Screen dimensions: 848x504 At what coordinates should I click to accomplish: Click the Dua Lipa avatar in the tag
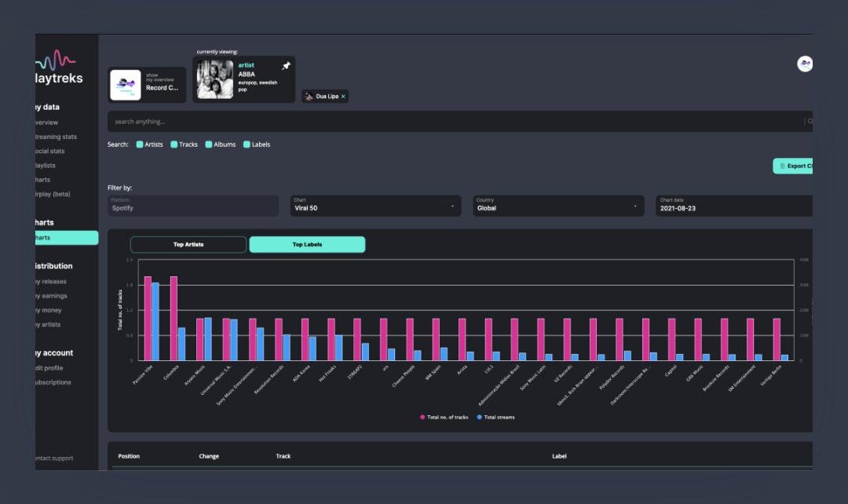click(x=309, y=97)
